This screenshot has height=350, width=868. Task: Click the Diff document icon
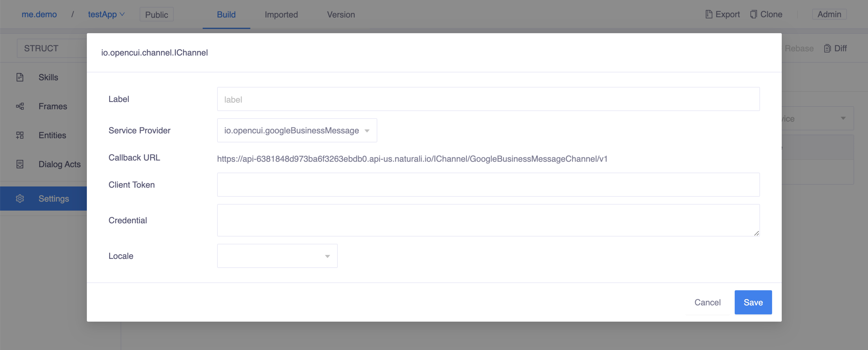pyautogui.click(x=827, y=49)
